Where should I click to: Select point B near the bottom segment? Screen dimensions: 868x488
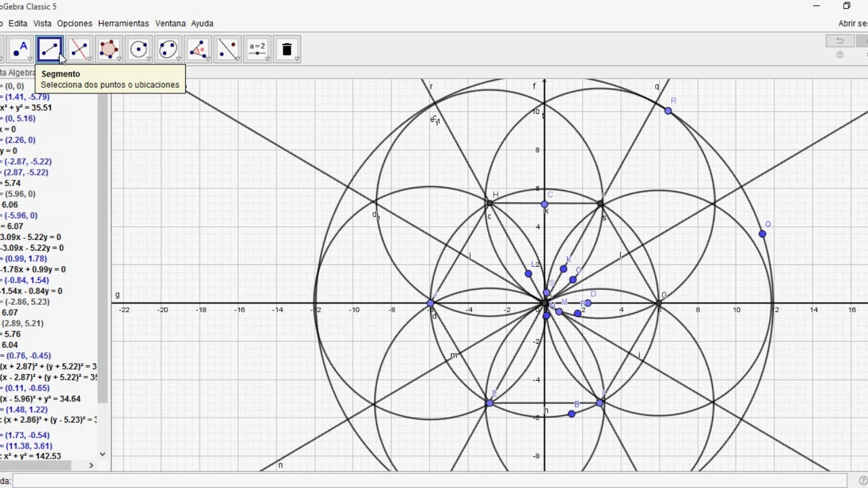click(572, 413)
